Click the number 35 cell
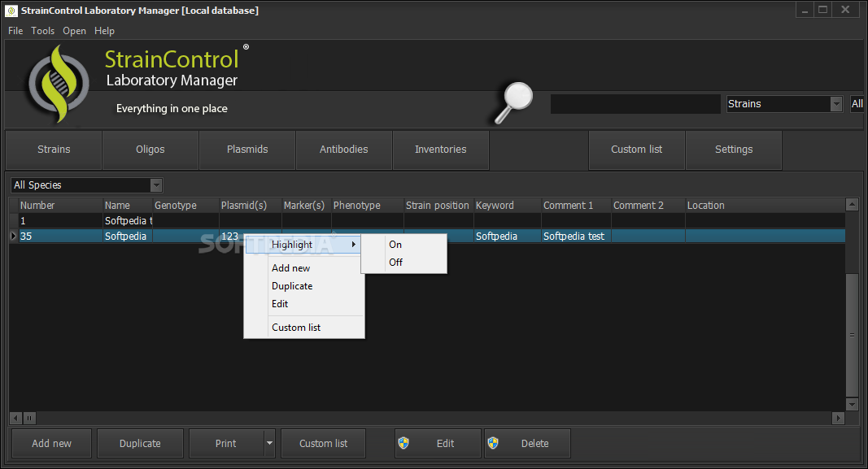Viewport: 868px width, 469px height. (61, 237)
